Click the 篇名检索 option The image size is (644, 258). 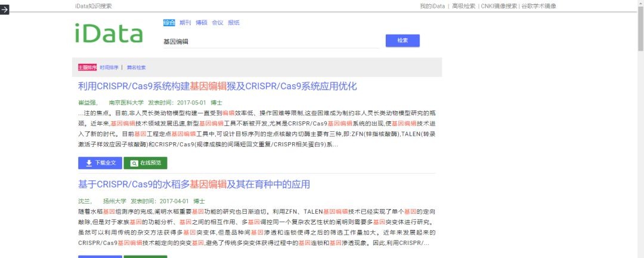136,67
